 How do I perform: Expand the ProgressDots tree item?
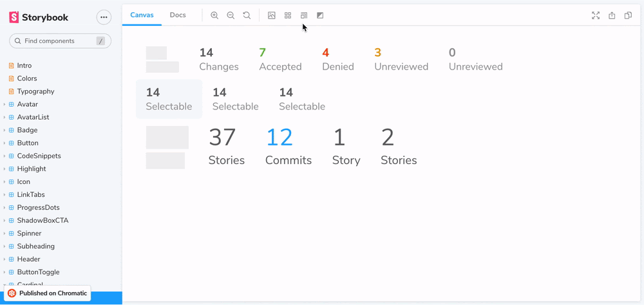(x=39, y=207)
